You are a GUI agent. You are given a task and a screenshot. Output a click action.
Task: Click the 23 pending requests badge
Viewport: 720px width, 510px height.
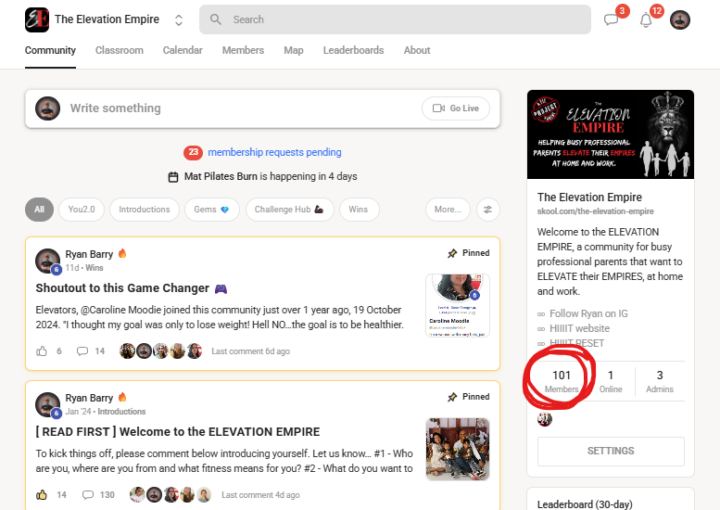193,152
